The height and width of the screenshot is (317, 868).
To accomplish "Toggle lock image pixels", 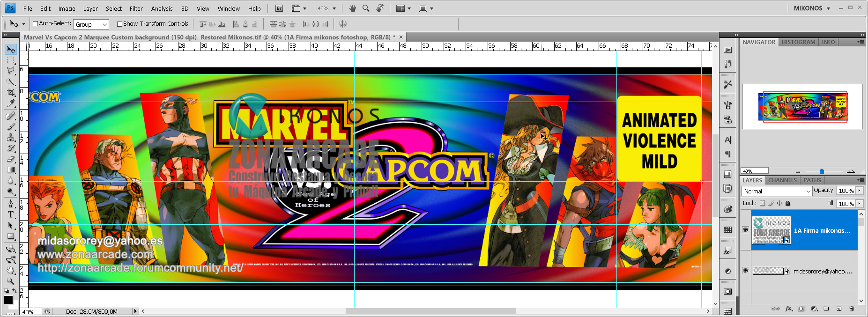I will pyautogui.click(x=771, y=203).
